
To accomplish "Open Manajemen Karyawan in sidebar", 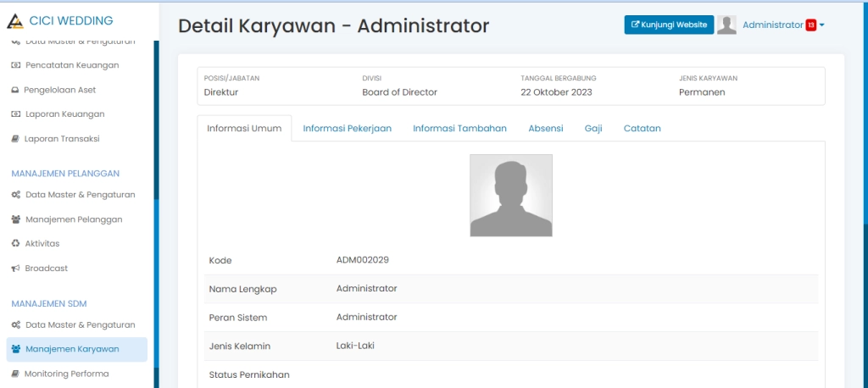I will pos(72,349).
